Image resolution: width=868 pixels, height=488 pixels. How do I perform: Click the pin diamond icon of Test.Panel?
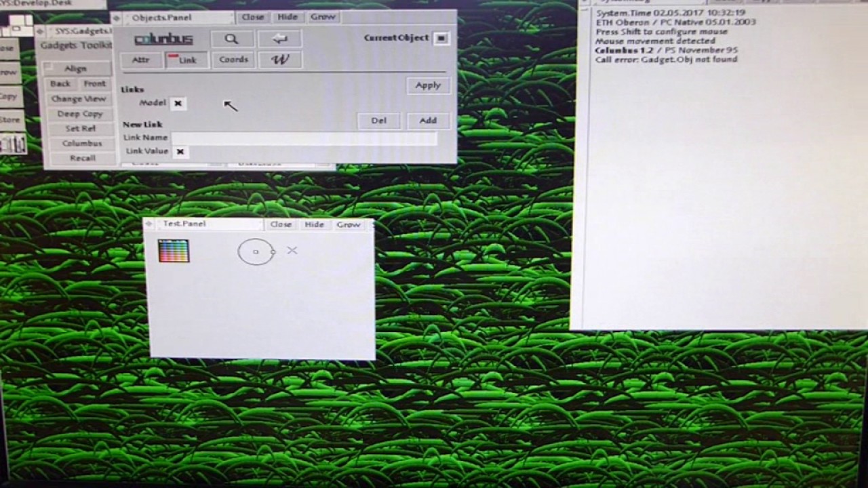149,224
